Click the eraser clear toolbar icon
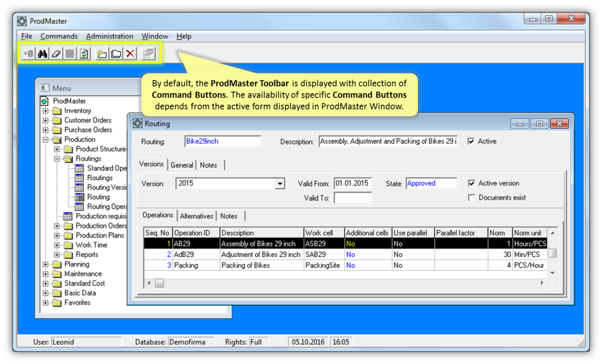This screenshot has height=364, width=602. coord(56,54)
